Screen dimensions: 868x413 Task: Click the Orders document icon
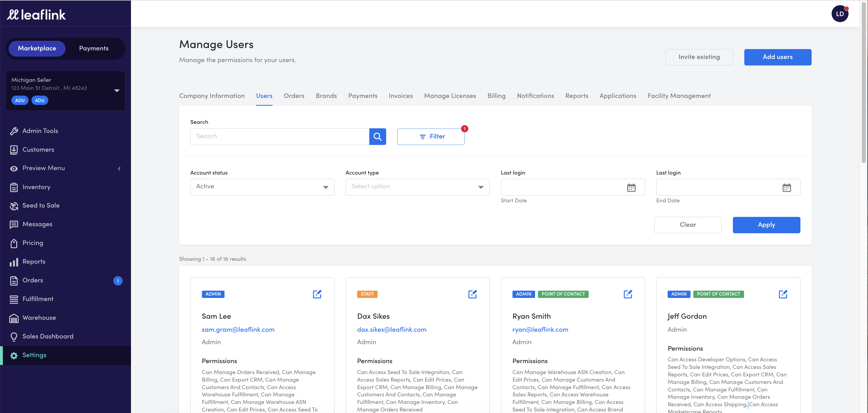point(14,281)
